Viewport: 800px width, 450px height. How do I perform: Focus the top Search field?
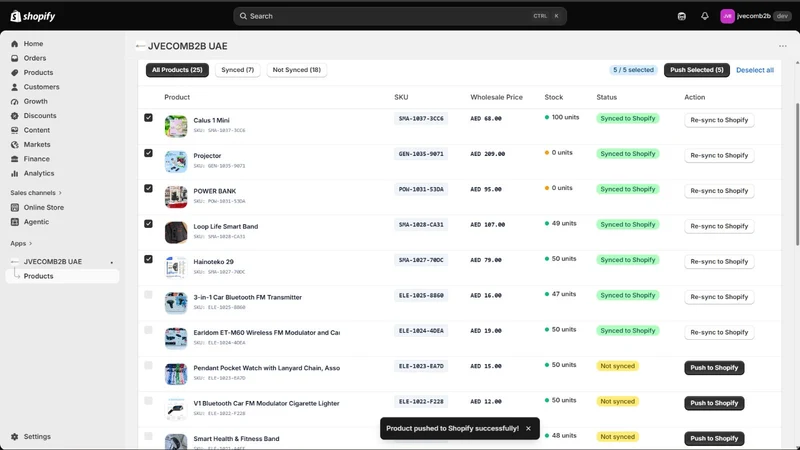point(399,16)
